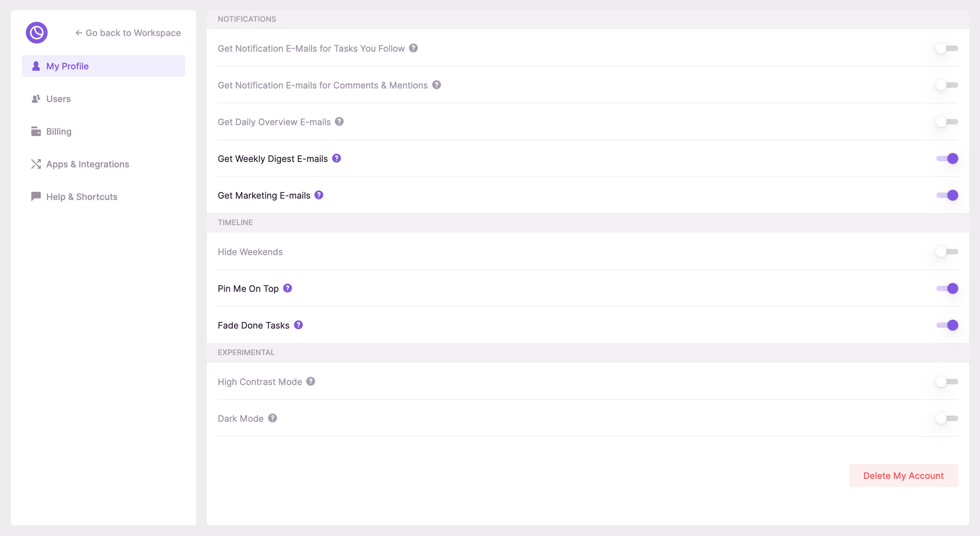Click help icon next to Tasks You Follow
Viewport: 980px width, 536px height.
click(x=413, y=48)
